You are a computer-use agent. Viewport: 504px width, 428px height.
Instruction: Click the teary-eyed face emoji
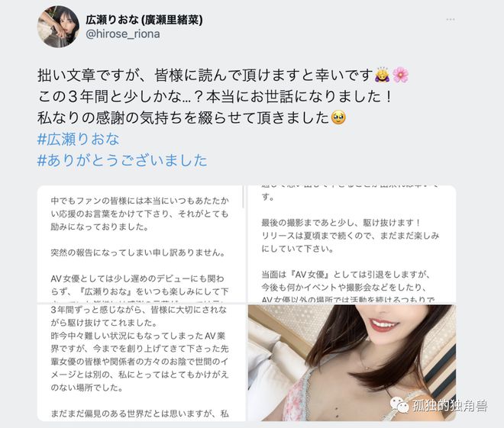(338, 117)
